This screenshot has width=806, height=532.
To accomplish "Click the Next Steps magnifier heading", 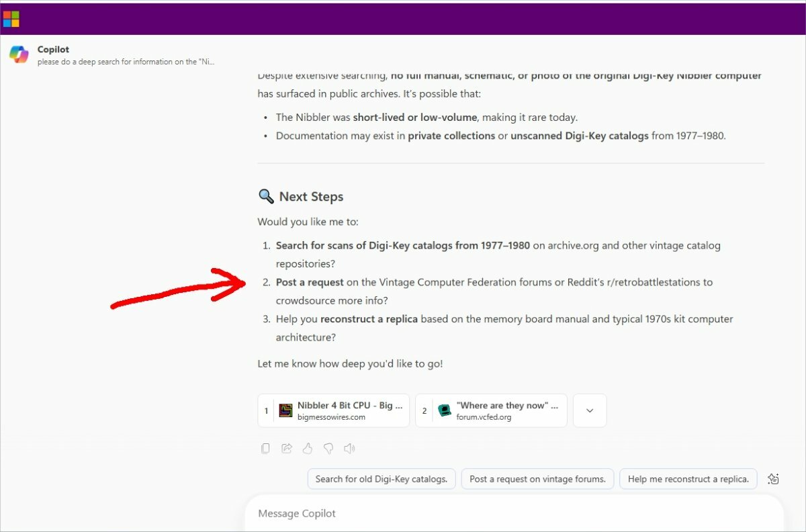I will tap(300, 197).
